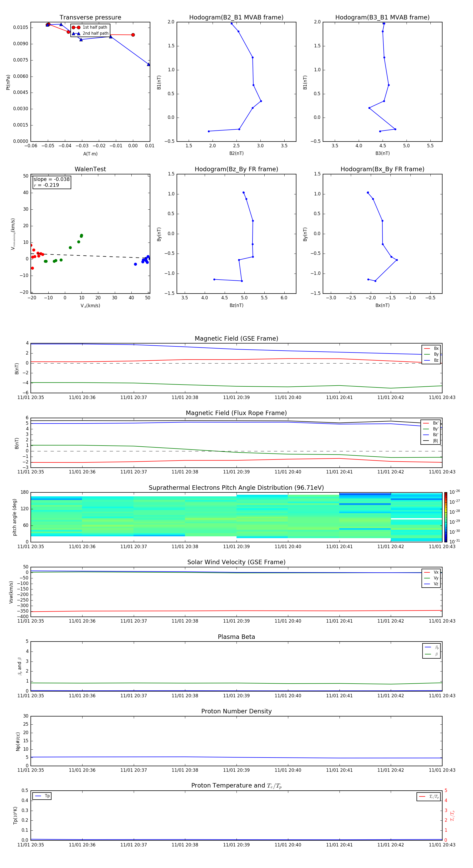The width and height of the screenshot is (473, 868).
Task: Click the isolated blue point in WalenTest plot
Action: pos(135,264)
